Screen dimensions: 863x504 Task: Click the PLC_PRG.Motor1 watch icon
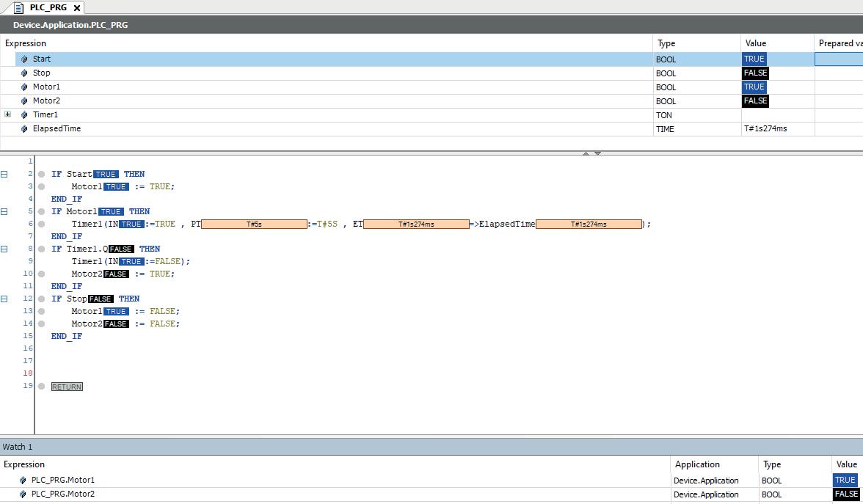click(x=23, y=481)
